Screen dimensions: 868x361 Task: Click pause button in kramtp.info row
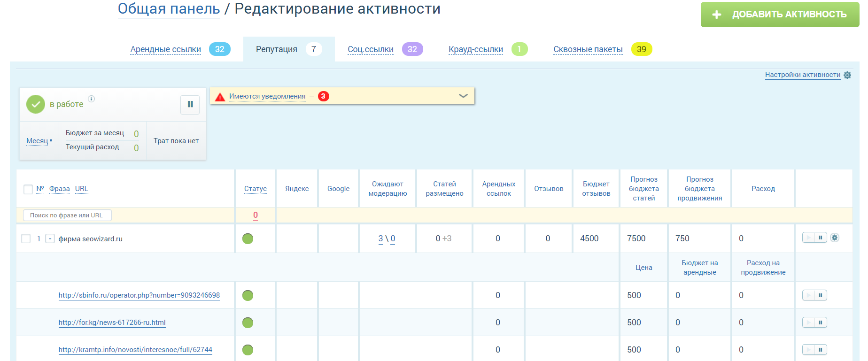821,350
